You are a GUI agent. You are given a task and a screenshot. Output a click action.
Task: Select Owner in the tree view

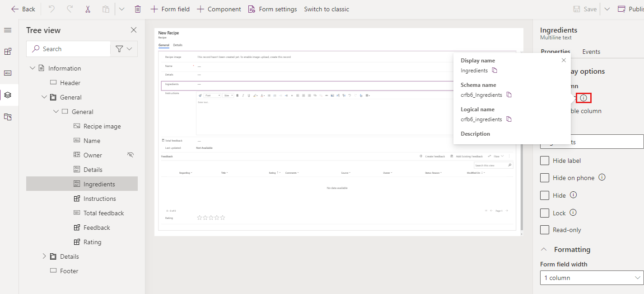(93, 155)
